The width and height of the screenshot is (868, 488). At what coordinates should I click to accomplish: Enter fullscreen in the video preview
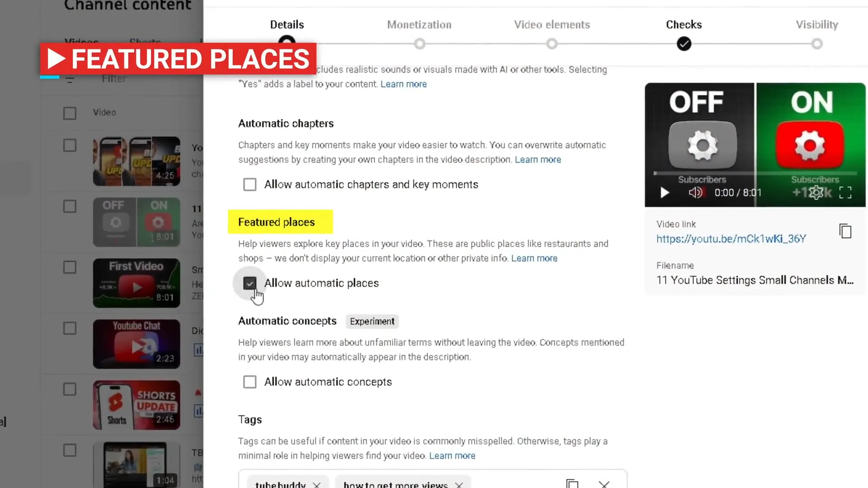coord(845,192)
